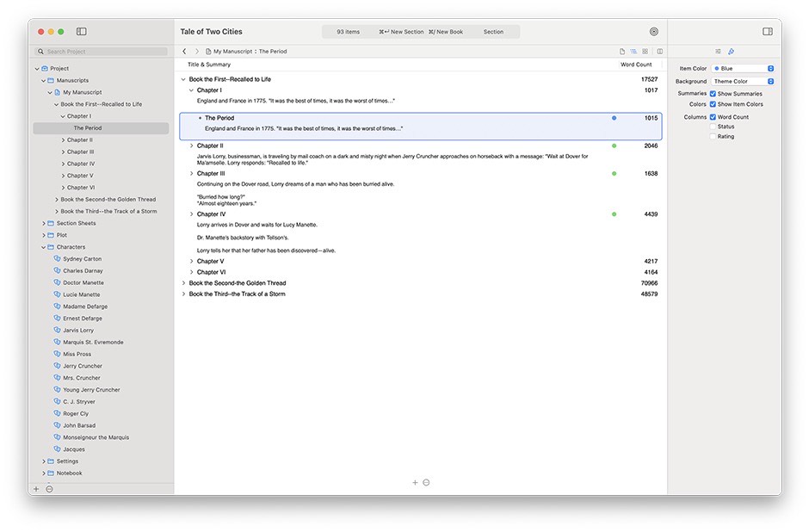Click the minus button below the outline

(x=426, y=482)
